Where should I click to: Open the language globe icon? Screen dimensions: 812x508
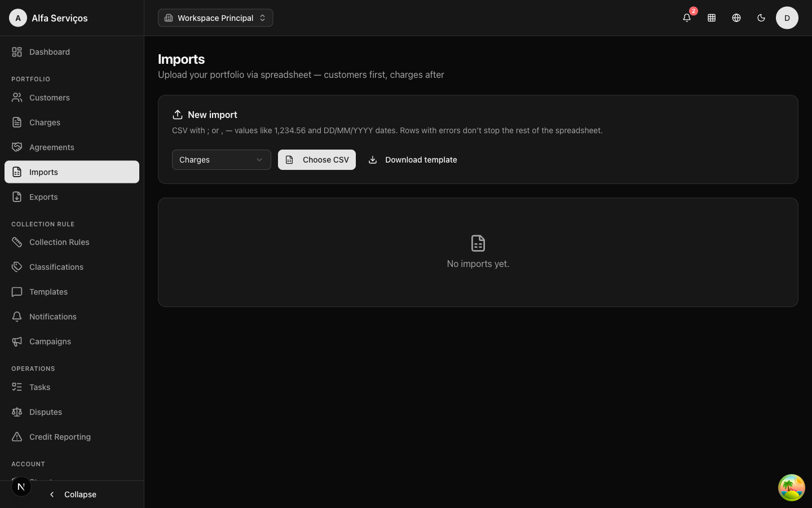click(736, 18)
